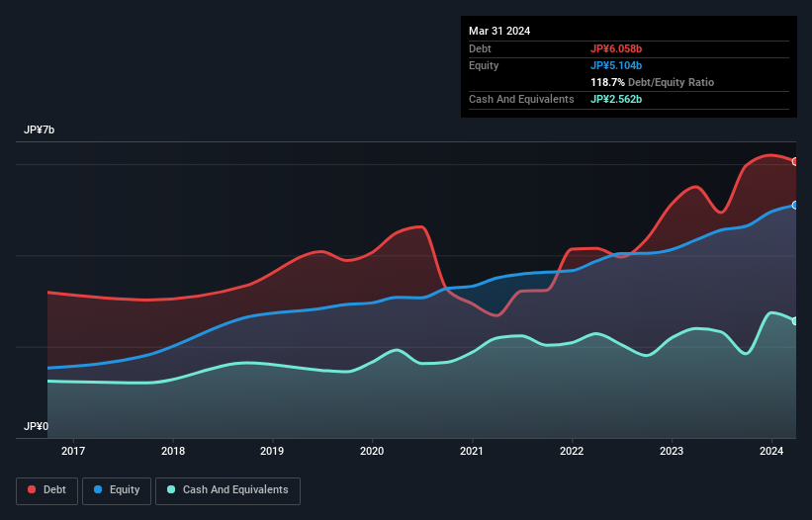
Task: Click the 2020 x-axis label
Action: point(372,451)
